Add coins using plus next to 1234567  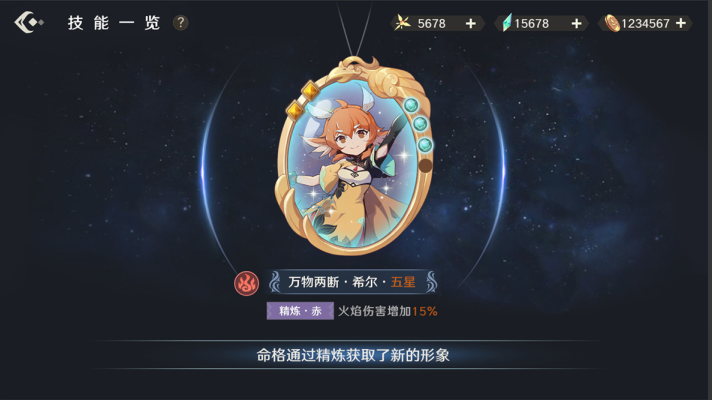(681, 23)
